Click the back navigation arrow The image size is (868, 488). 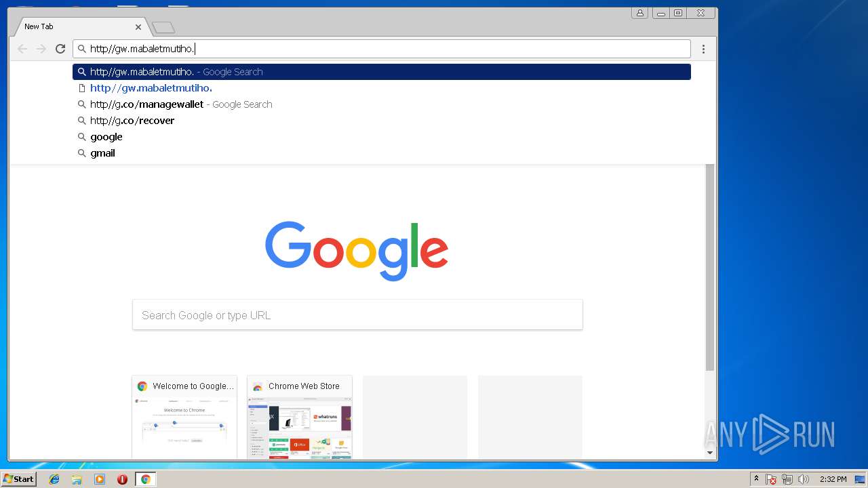click(22, 49)
